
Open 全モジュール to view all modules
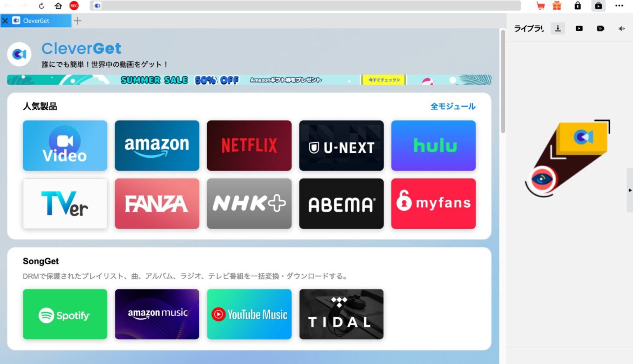(452, 106)
